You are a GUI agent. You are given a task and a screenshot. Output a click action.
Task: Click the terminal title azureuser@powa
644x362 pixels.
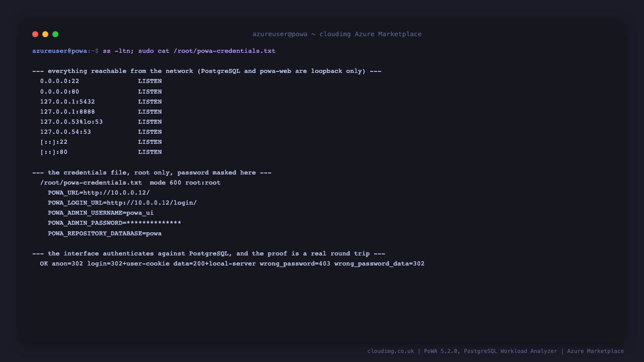pyautogui.click(x=280, y=34)
